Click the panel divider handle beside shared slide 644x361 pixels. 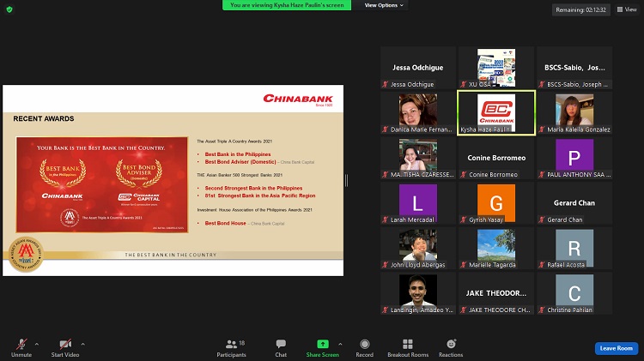point(346,180)
